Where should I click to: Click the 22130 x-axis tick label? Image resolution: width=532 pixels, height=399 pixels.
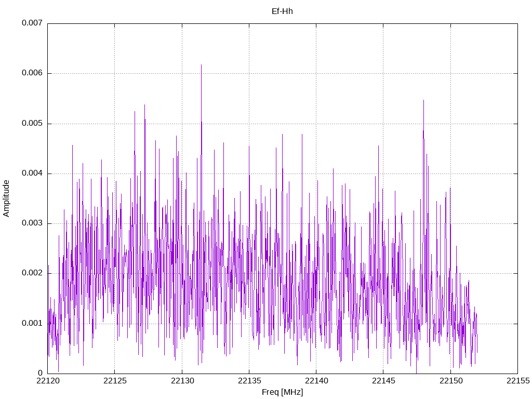click(x=182, y=381)
